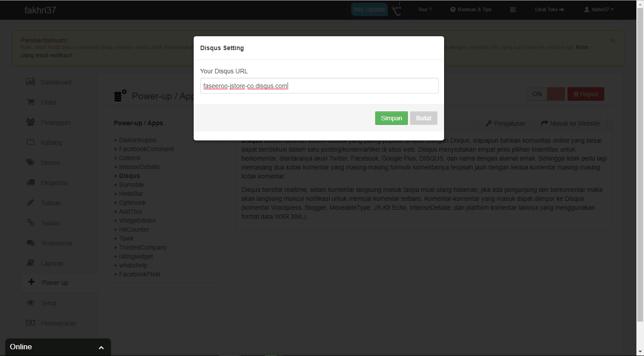The width and height of the screenshot is (644, 356).
Task: Open the fakhri37 user dropdown
Action: (x=599, y=9)
